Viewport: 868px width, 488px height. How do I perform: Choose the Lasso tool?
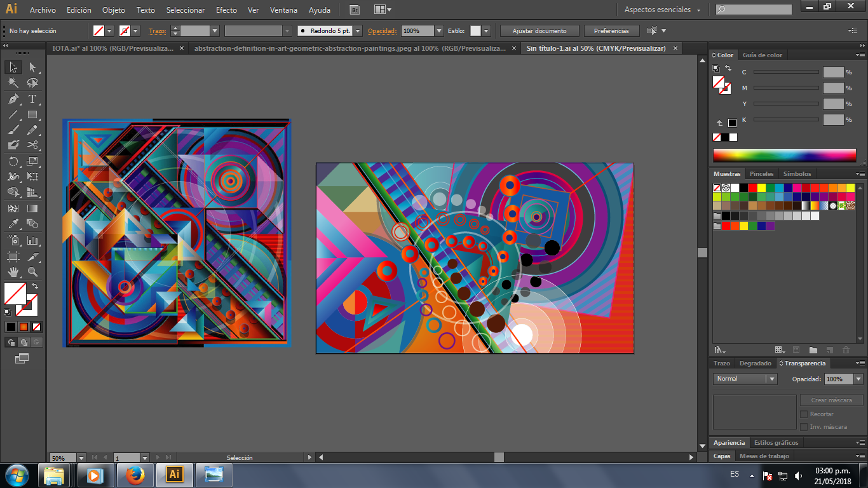click(x=32, y=83)
